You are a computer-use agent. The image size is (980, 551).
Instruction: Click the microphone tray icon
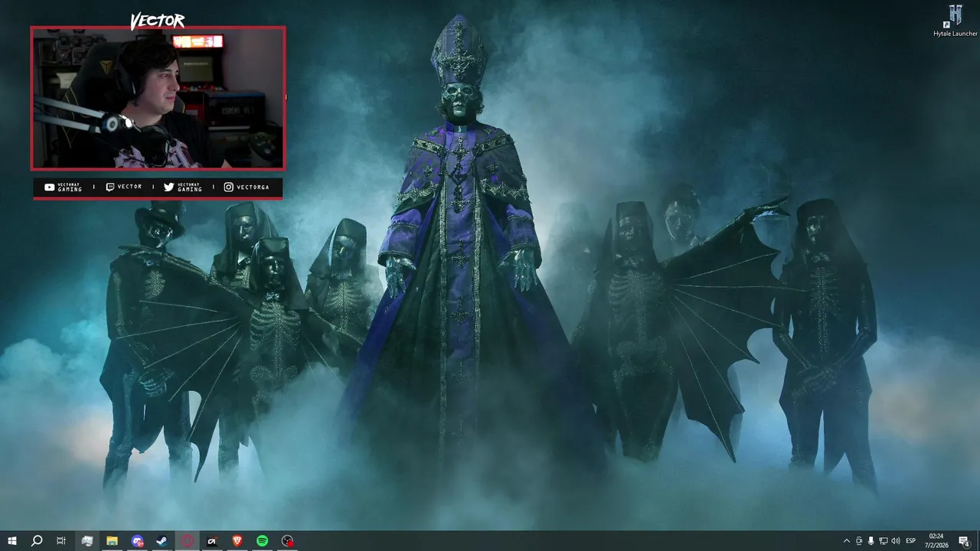tap(871, 541)
